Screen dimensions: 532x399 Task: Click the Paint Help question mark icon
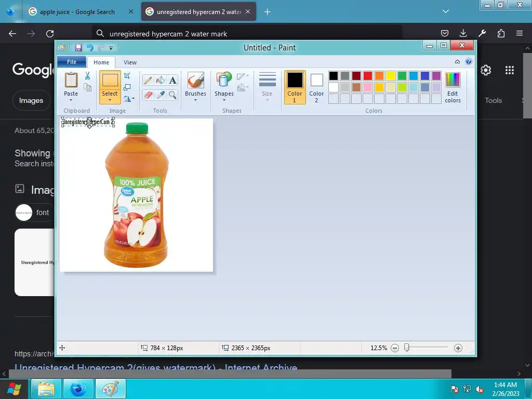(x=469, y=61)
